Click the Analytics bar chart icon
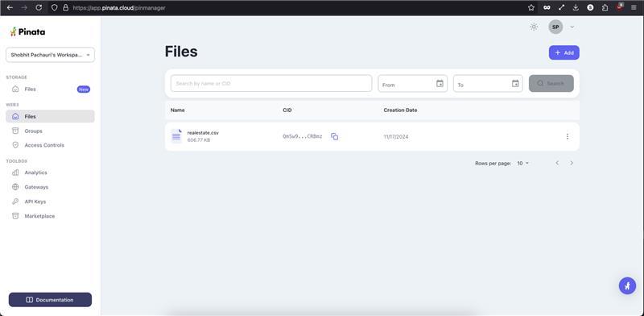 pos(15,173)
